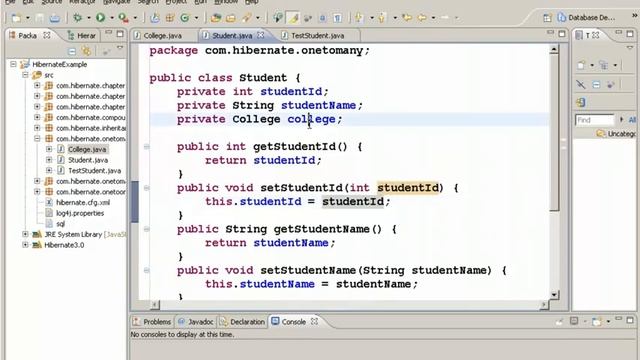Click the Open Perspective icon
This screenshot has height=360, width=640.
[x=547, y=18]
